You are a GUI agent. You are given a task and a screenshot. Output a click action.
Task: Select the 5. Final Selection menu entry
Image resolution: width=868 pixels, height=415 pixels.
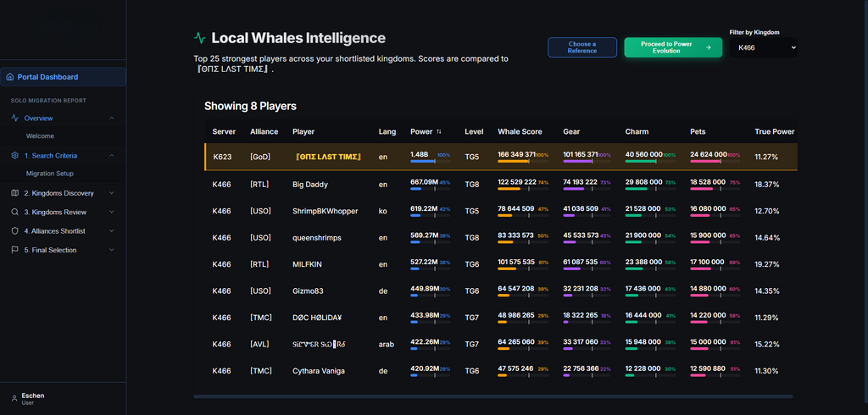(63, 250)
